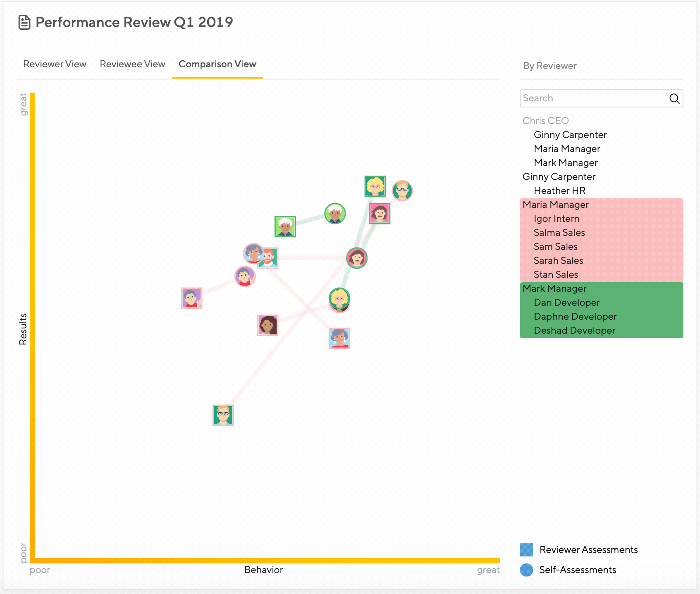Image resolution: width=700 pixels, height=594 pixels.
Task: Click the white-haired avatar in green square frame
Action: coord(285,226)
